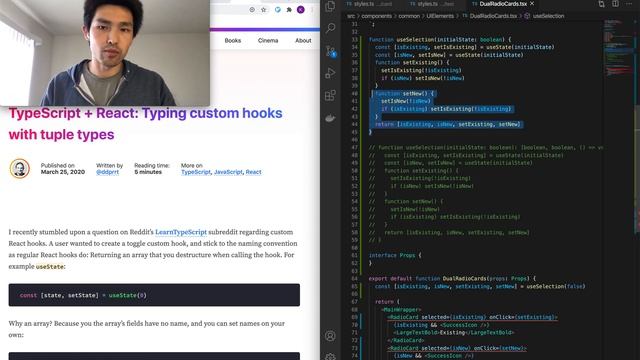The width and height of the screenshot is (640, 360).
Task: Expand the UIElements breadcrumb segment
Action: click(440, 16)
